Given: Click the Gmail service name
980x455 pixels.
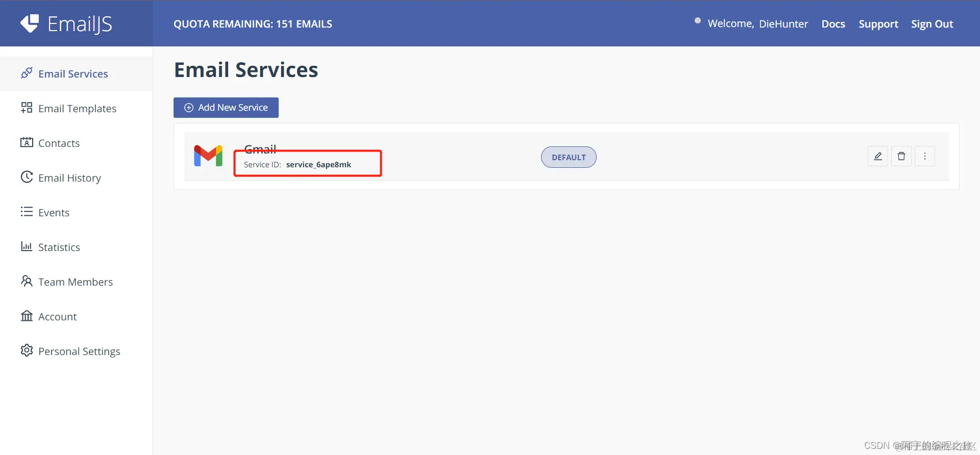Looking at the screenshot, I should coord(260,149).
